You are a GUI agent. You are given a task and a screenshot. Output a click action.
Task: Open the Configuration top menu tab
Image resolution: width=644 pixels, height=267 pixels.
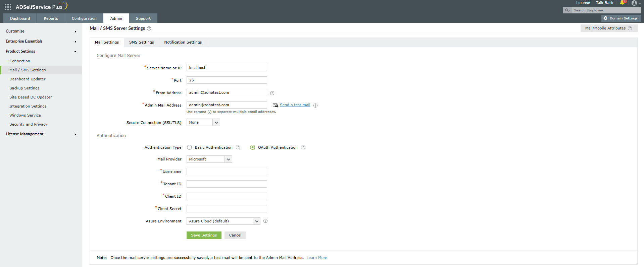[84, 18]
